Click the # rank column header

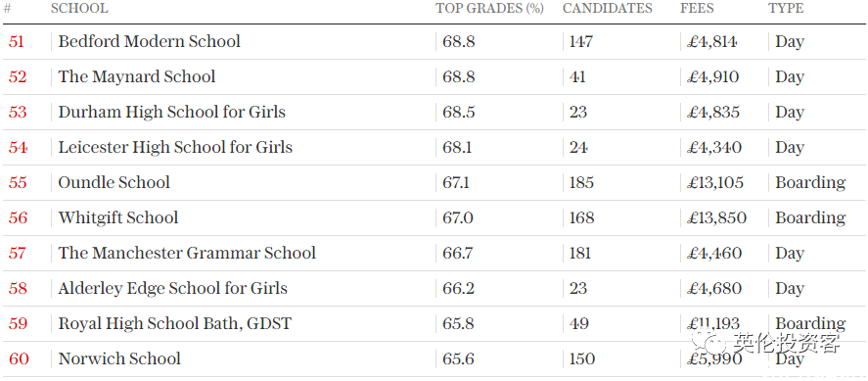8,9
